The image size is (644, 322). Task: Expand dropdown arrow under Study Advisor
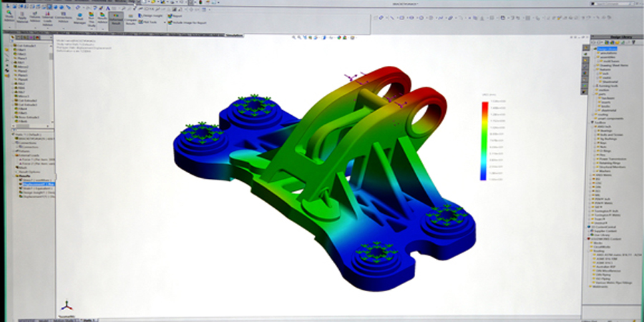point(9,27)
